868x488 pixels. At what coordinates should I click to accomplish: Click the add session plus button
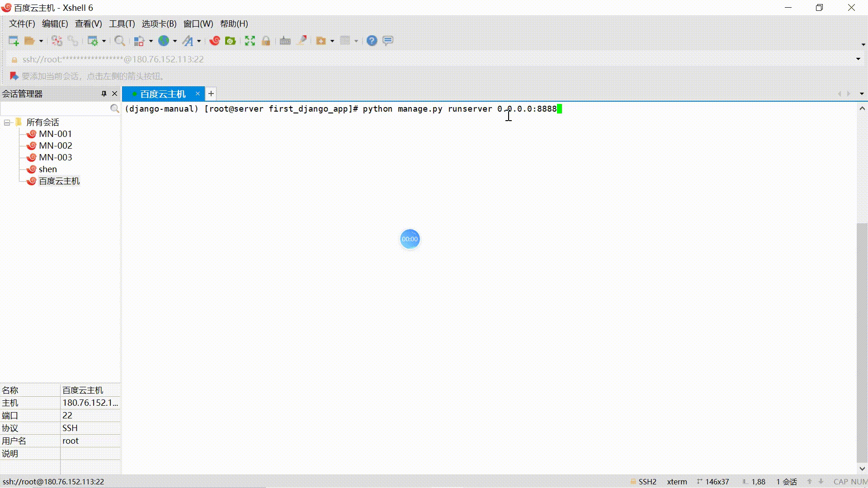(x=212, y=94)
